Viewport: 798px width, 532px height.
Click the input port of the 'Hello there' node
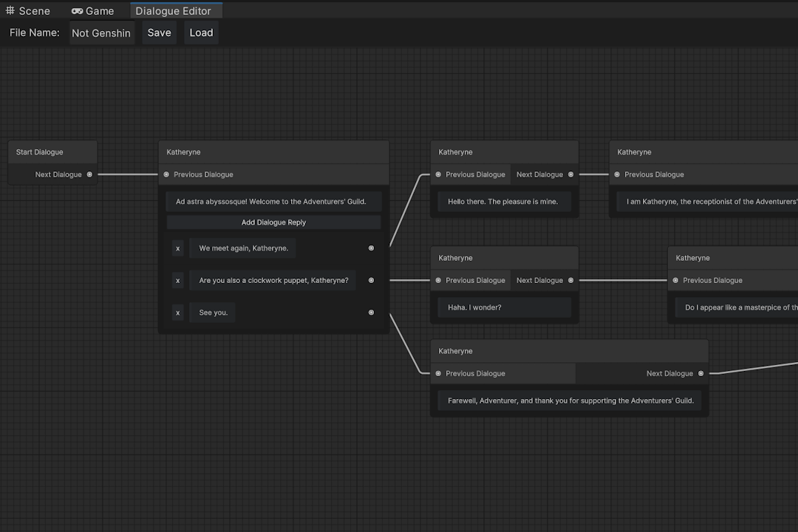438,174
